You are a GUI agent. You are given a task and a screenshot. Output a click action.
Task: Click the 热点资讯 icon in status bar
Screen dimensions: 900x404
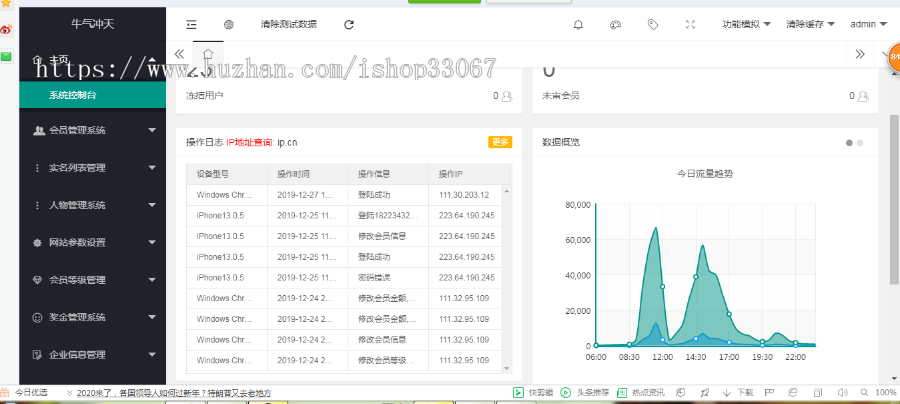(x=622, y=393)
